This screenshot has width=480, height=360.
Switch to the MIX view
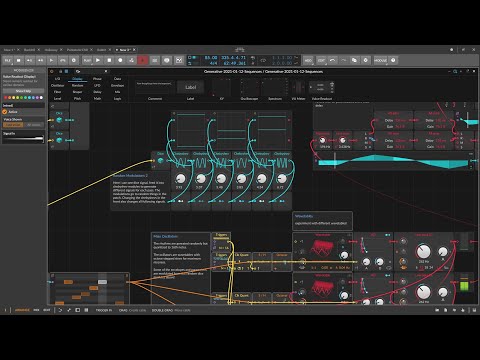tap(36, 310)
